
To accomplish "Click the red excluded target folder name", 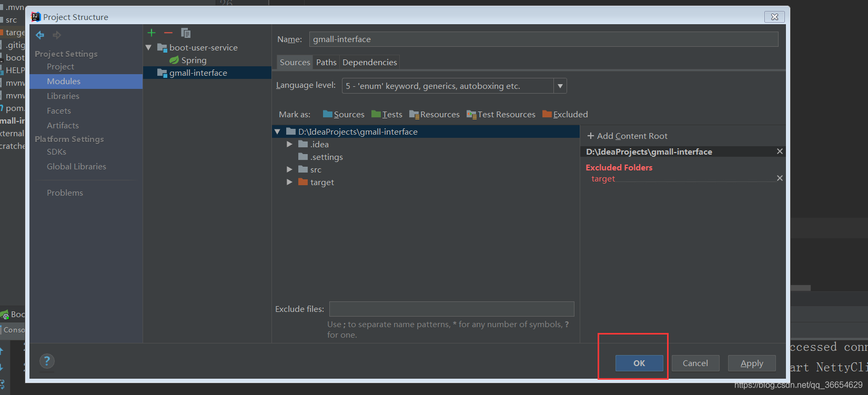I will [x=603, y=179].
